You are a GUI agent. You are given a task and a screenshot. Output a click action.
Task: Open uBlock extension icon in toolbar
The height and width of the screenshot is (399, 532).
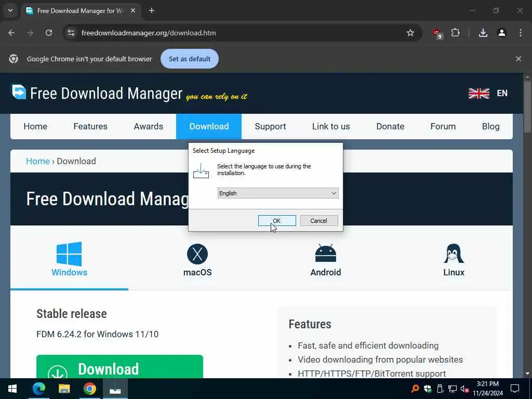437,33
